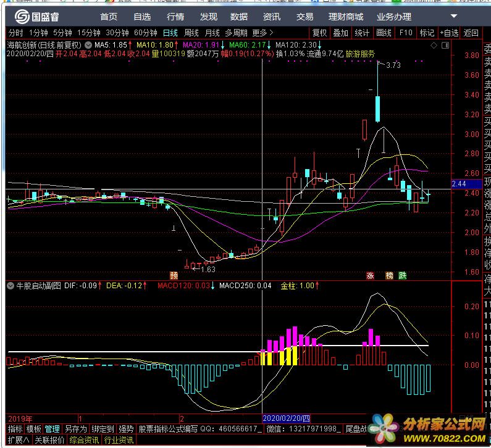Click the square window icon above chart

[x=445, y=46]
